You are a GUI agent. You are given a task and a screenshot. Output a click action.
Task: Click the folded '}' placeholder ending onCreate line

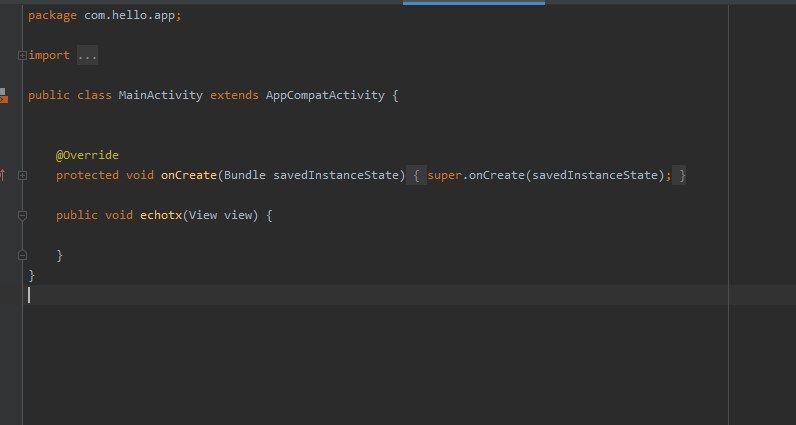coord(679,175)
